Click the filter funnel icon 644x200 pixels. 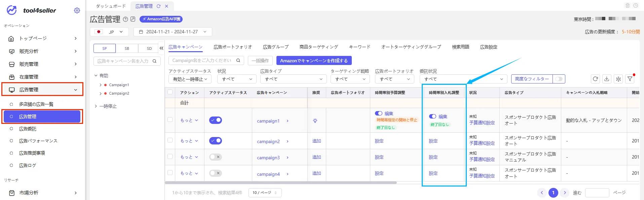(x=630, y=79)
